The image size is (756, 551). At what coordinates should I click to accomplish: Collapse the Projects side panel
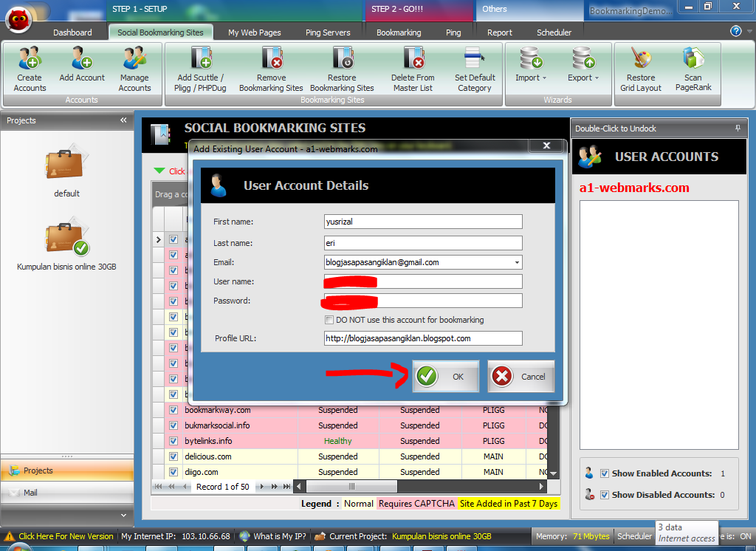[123, 120]
